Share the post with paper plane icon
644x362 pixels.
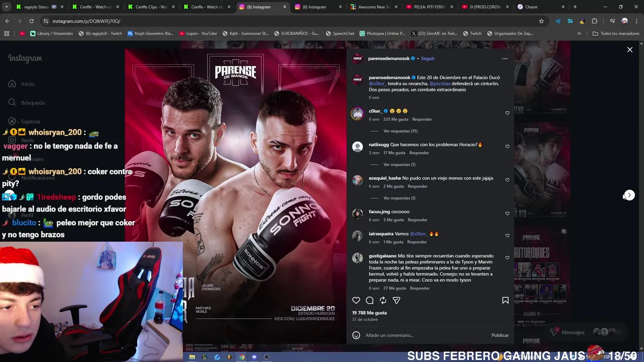pyautogui.click(x=396, y=300)
